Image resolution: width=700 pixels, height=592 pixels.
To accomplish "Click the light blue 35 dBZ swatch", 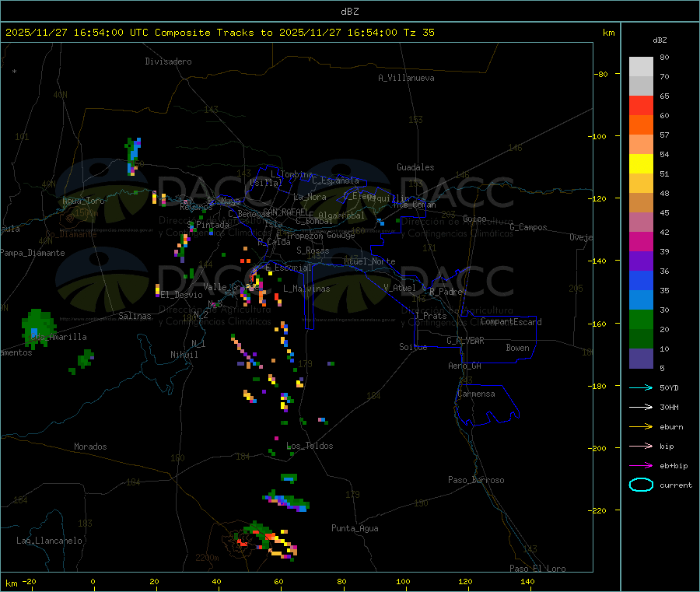I will point(641,300).
